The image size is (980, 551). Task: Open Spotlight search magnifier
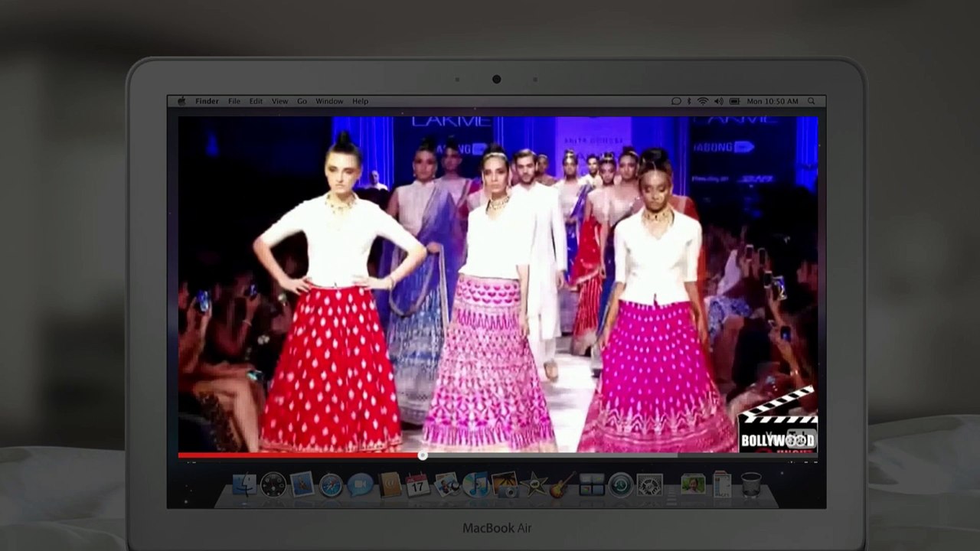click(812, 101)
